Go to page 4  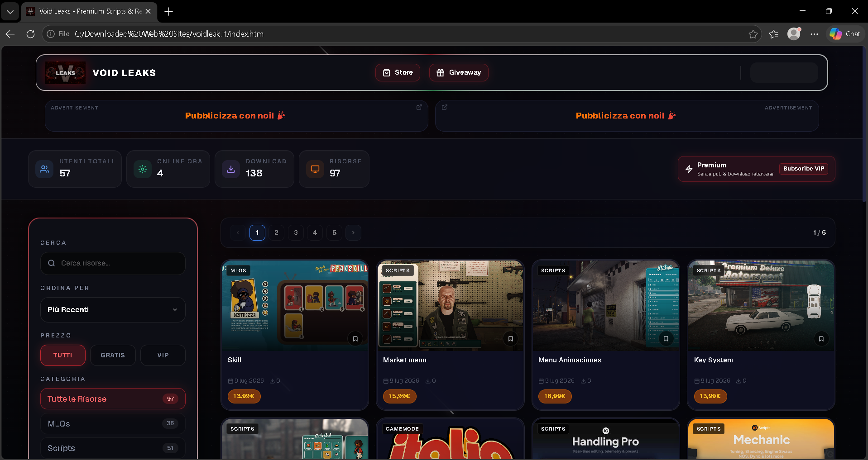[315, 232]
